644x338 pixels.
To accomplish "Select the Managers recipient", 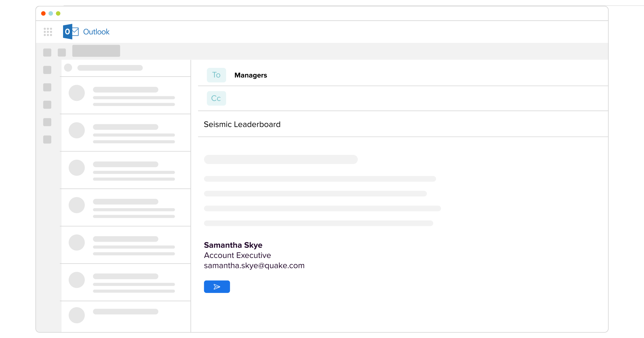I will [x=251, y=75].
